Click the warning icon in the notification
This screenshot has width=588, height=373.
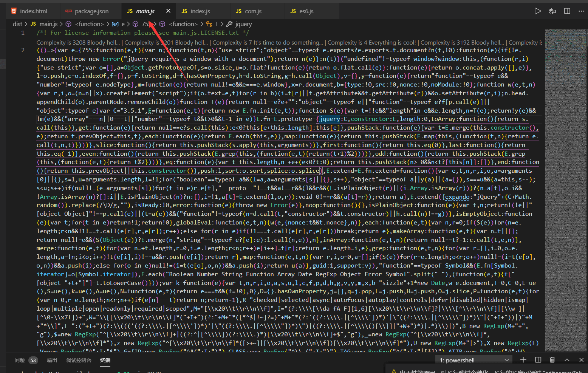click(394, 371)
